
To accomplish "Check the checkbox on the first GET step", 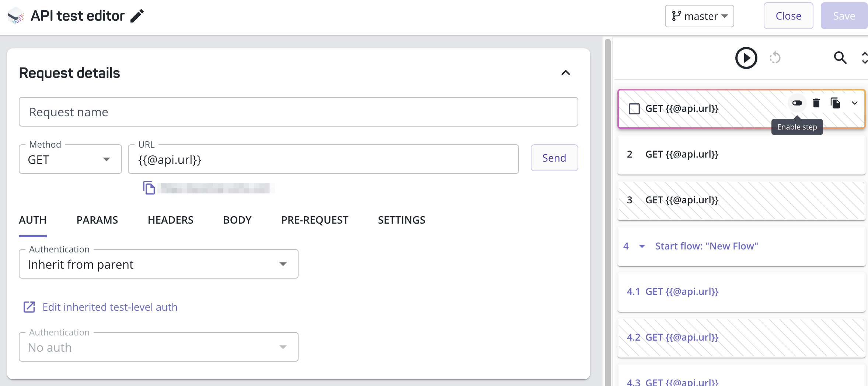I will tap(634, 109).
